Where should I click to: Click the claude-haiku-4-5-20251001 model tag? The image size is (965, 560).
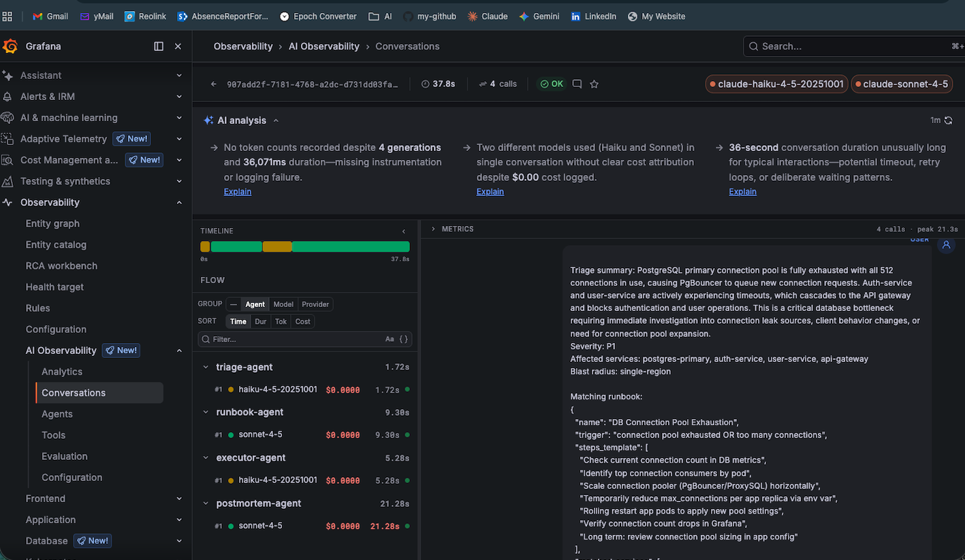click(x=776, y=84)
